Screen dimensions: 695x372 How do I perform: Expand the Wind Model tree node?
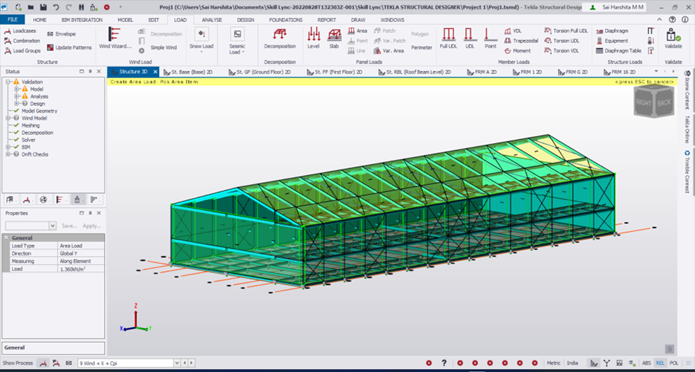coord(8,118)
